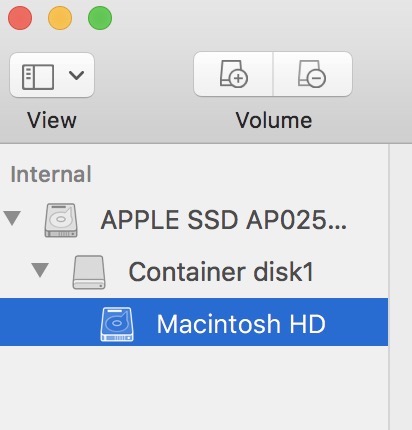The height and width of the screenshot is (430, 412).
Task: Click the Internal section header
Action: click(x=51, y=174)
